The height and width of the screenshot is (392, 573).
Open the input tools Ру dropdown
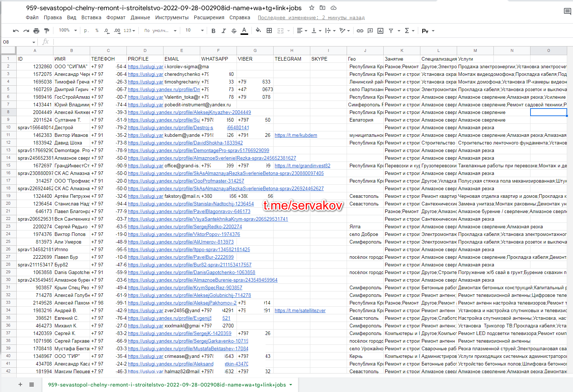click(428, 31)
